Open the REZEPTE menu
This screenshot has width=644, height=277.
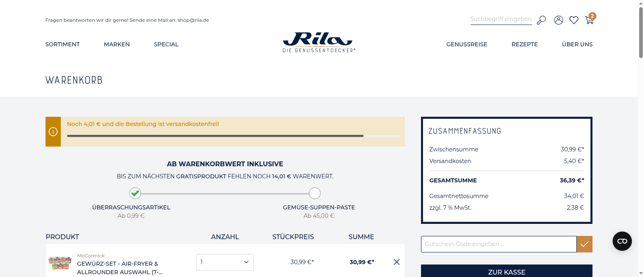click(x=524, y=44)
